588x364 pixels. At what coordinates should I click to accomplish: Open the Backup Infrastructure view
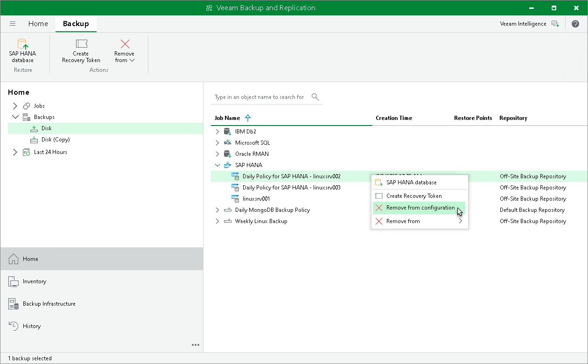(x=102, y=304)
